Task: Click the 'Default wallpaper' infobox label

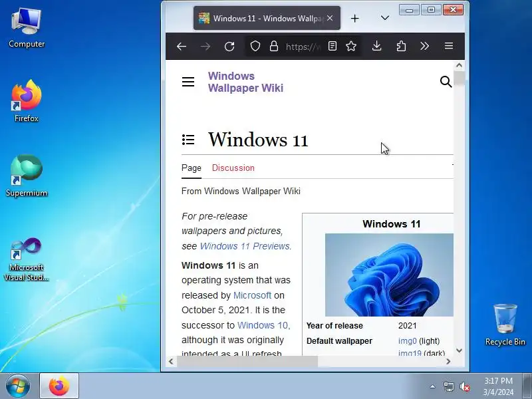Action: (339, 341)
